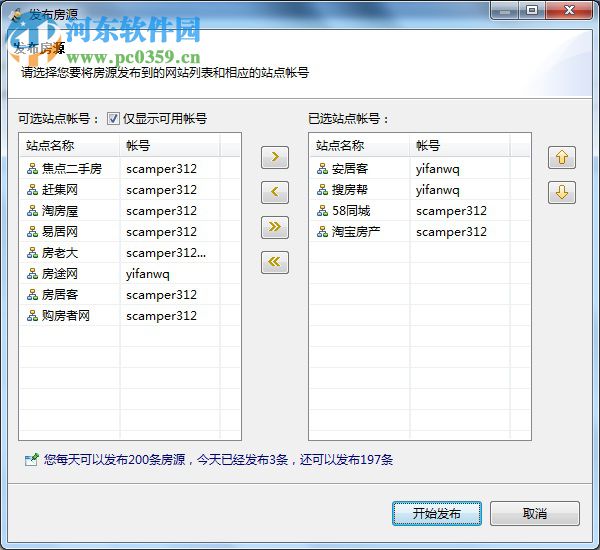The image size is (600, 550).
Task: Click the 淘房屋 site name
Action: pos(60,211)
